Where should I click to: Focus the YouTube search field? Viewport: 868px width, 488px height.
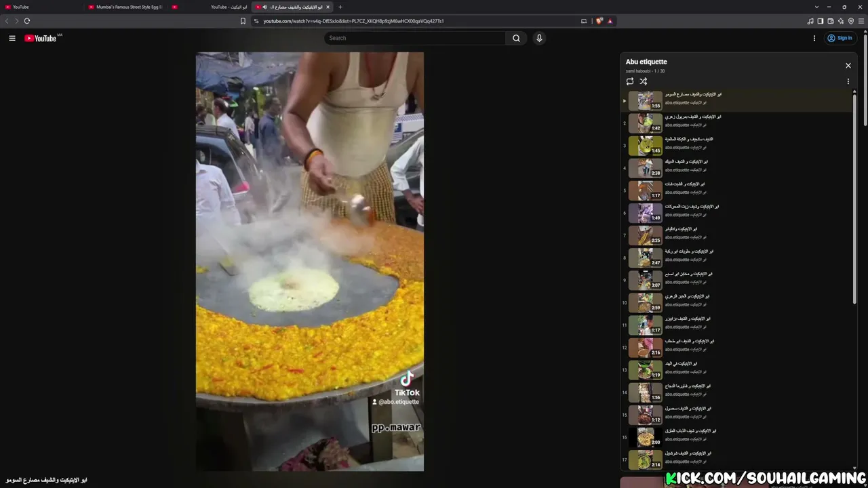pyautogui.click(x=415, y=38)
